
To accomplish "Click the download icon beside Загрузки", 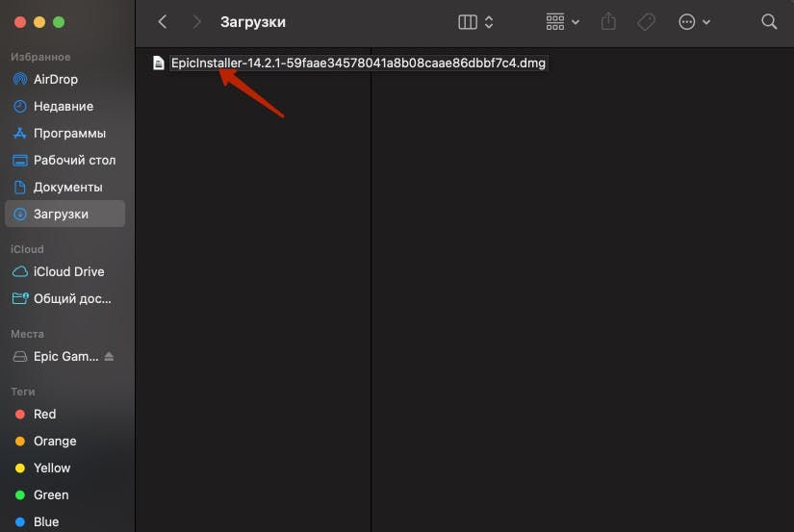I will coord(20,215).
